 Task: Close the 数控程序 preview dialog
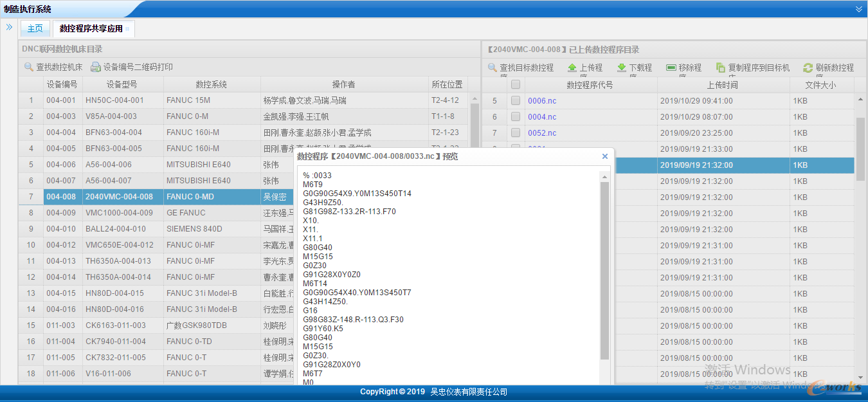click(604, 156)
